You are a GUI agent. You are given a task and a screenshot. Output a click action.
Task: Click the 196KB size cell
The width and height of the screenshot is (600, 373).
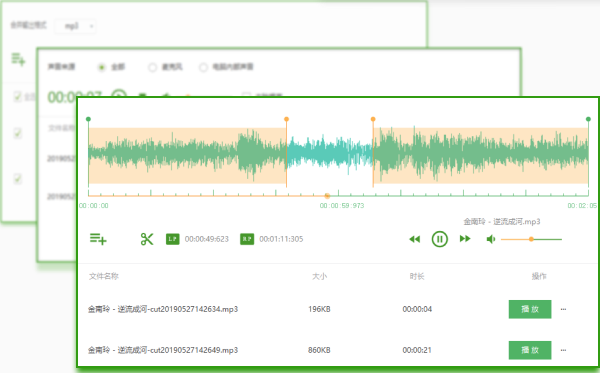point(319,309)
